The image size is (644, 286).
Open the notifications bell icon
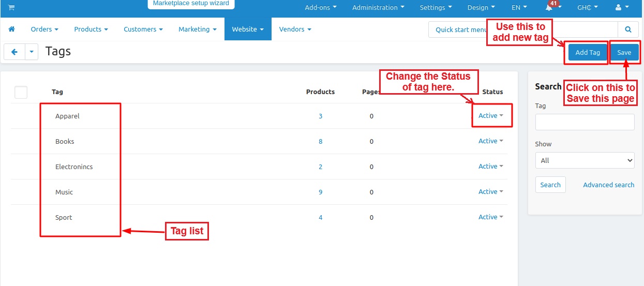[x=549, y=8]
